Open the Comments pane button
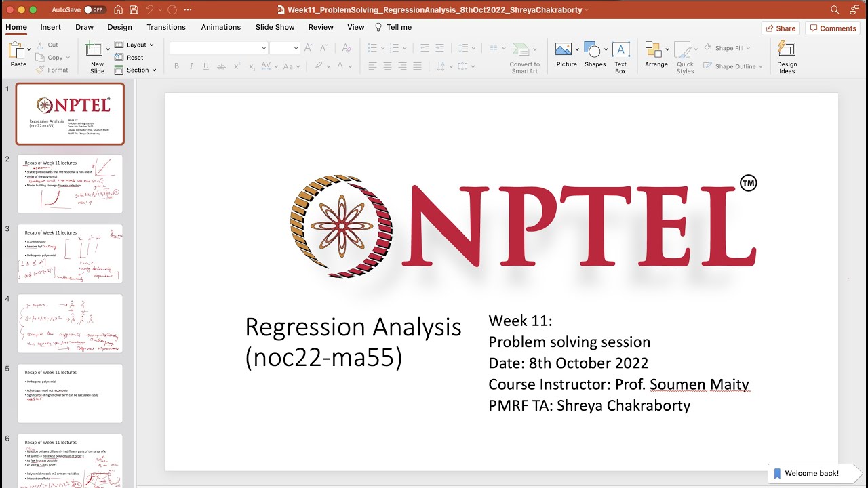This screenshot has width=868, height=488. (833, 28)
